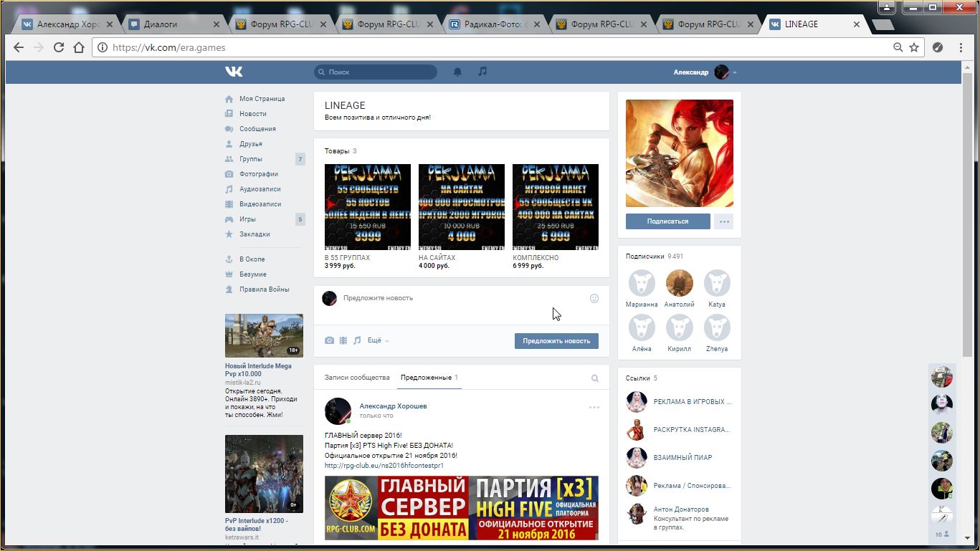The width and height of the screenshot is (980, 551).
Task: Attach a video with film icon
Action: coord(343,340)
